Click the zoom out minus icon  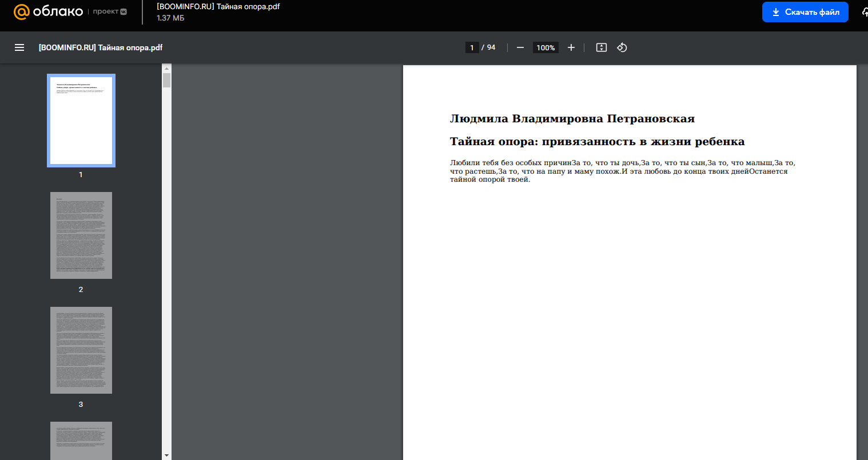tap(520, 47)
